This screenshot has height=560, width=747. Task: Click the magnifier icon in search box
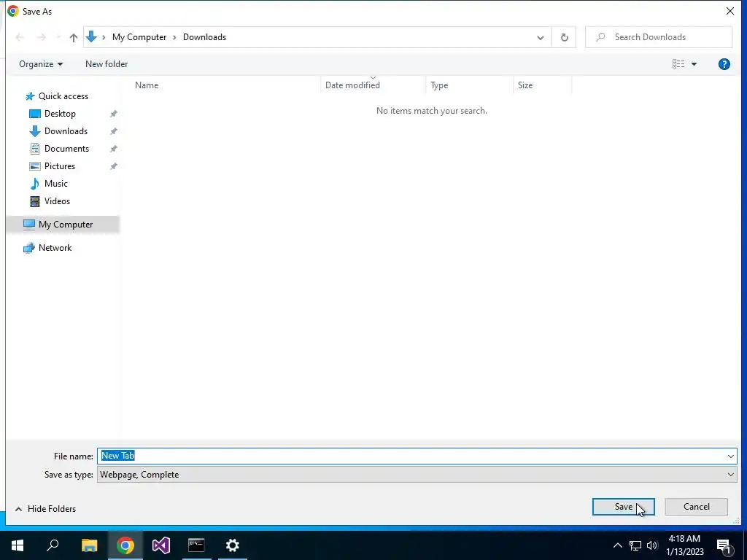(601, 36)
